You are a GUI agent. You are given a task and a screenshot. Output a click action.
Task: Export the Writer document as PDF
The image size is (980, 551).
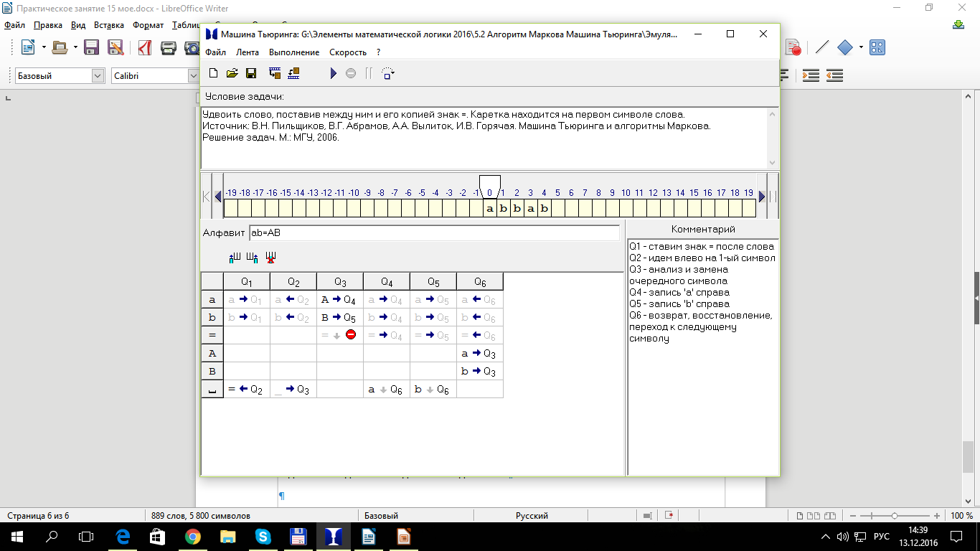(x=144, y=48)
